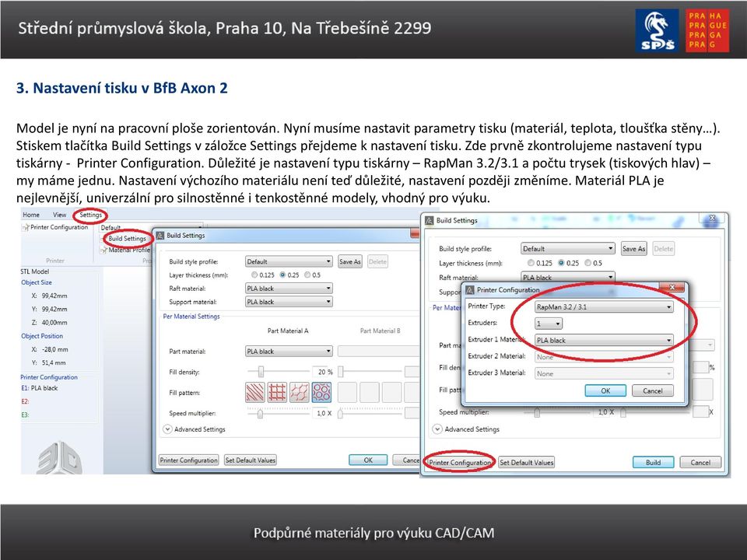Open Build style profile dropdown in dialog with OK button
This screenshot has height=560, width=747.
coord(289,261)
